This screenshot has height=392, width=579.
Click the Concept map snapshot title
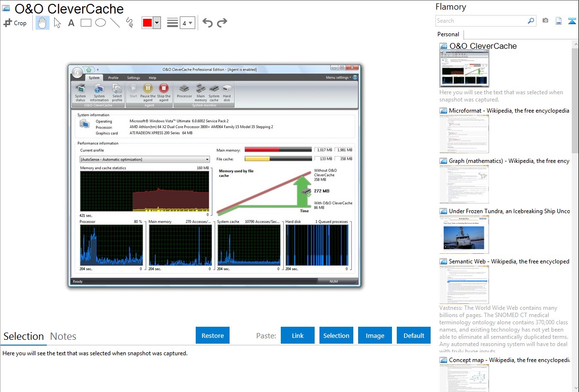pyautogui.click(x=509, y=360)
